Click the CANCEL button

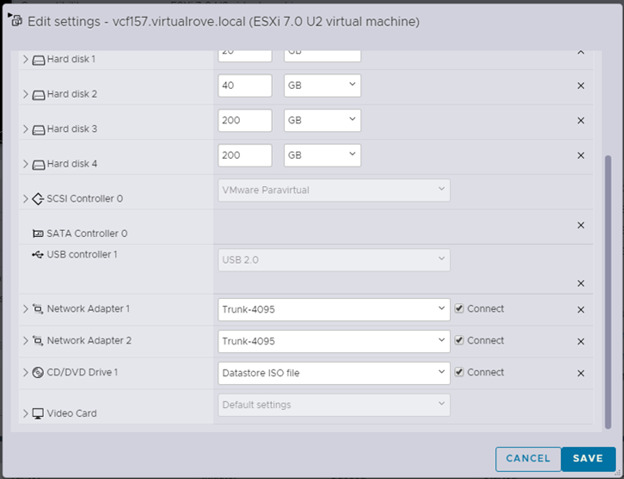click(528, 458)
